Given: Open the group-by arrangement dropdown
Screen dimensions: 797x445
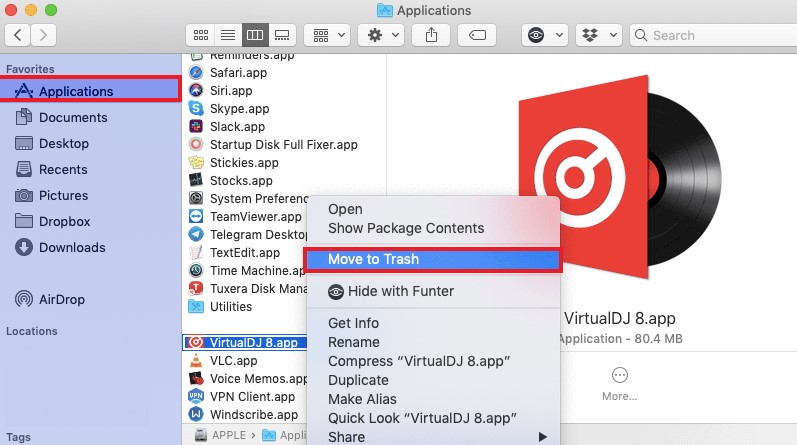Looking at the screenshot, I should (328, 35).
